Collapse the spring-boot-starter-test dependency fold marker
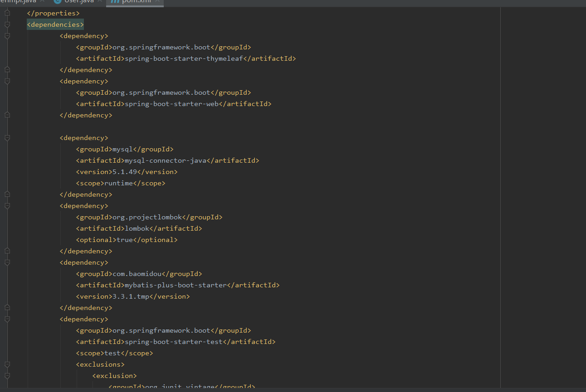Screen dimensions: 586x392 tap(7, 319)
